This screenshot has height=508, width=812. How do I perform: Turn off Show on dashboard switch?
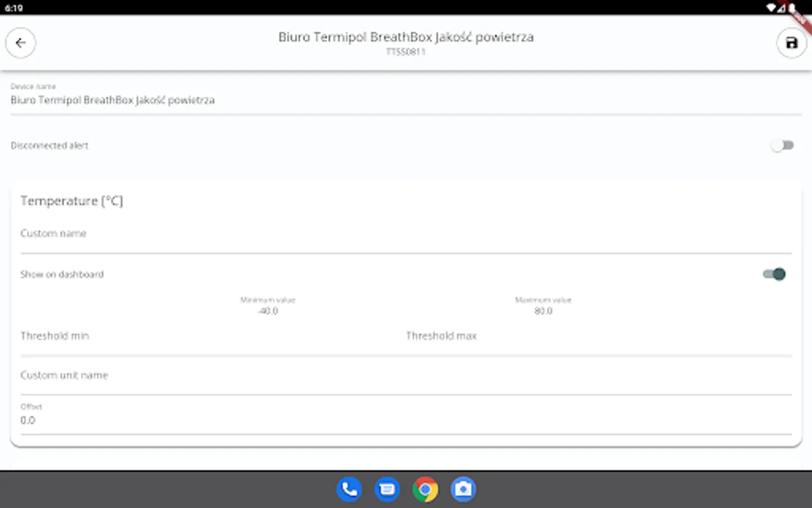[x=774, y=274]
